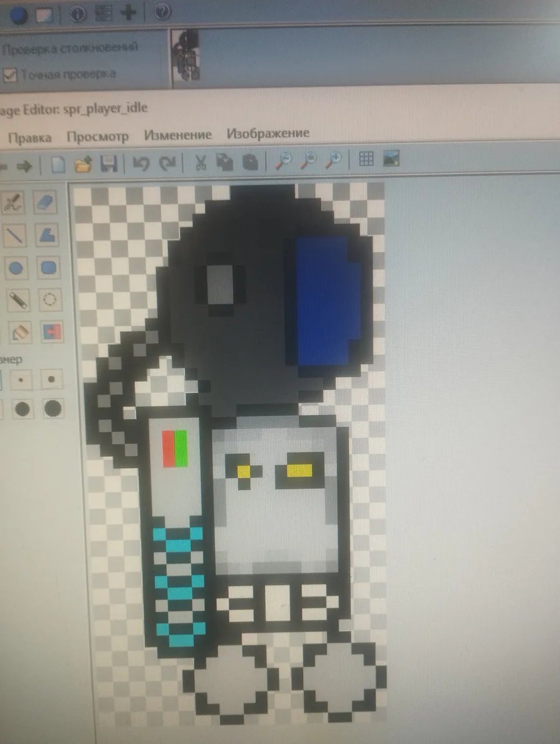Select the Line drawing tool
The width and height of the screenshot is (560, 744).
point(14,235)
